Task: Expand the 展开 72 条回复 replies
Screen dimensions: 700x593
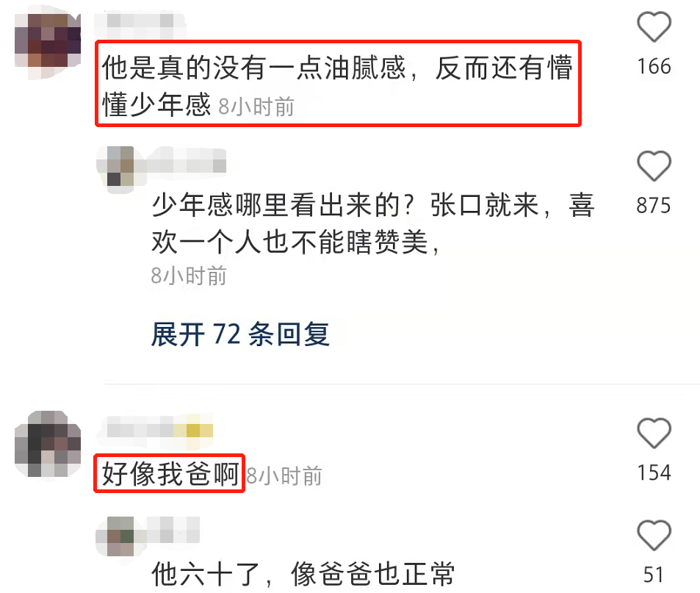Action: [241, 334]
